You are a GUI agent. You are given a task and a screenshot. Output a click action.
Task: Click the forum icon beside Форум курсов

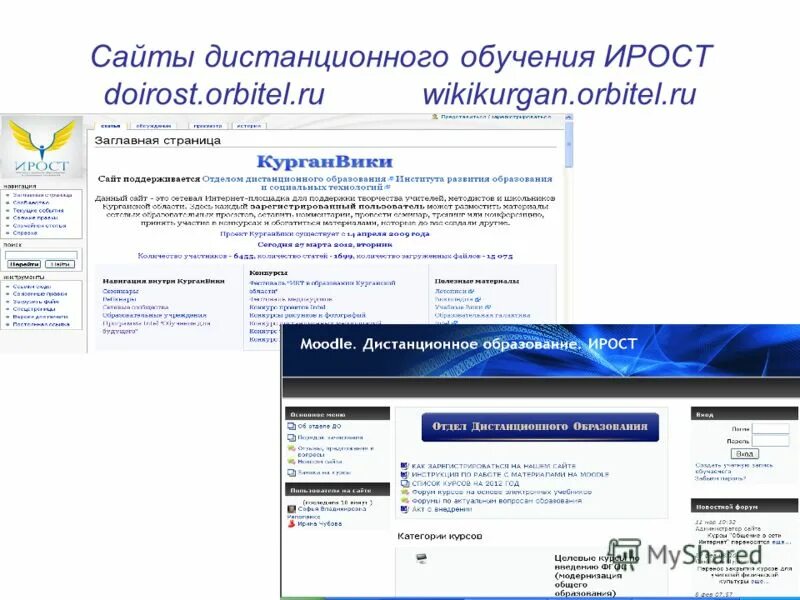click(x=404, y=492)
